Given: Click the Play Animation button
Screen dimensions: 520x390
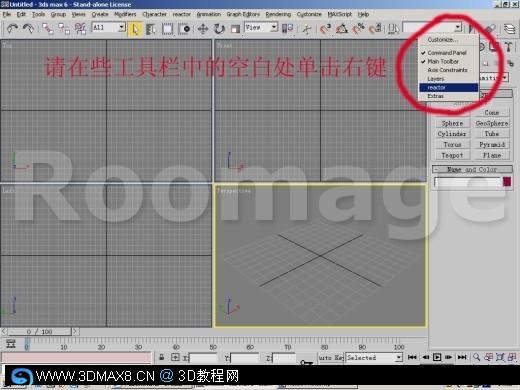Looking at the screenshot, I should click(x=437, y=357).
